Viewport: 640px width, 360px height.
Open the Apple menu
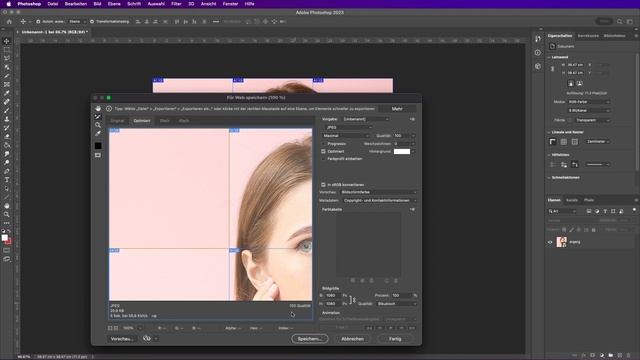point(8,4)
